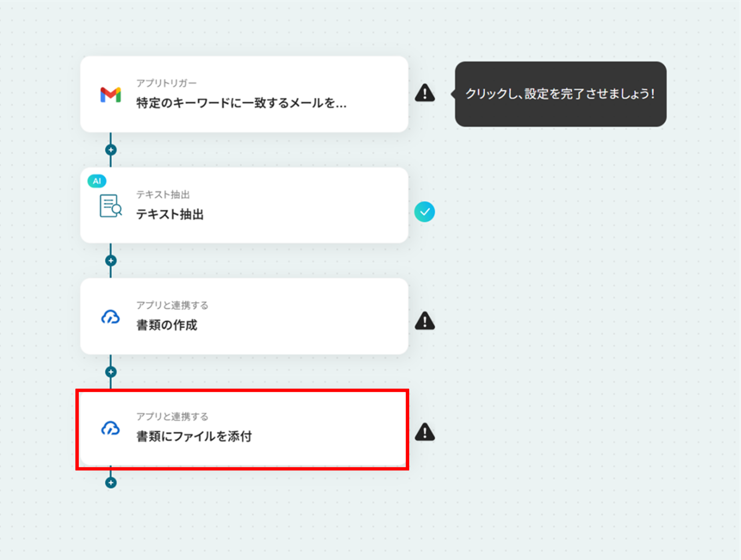Click the アプリと連携する label in the bottom card
The height and width of the screenshot is (560, 741).
(172, 416)
